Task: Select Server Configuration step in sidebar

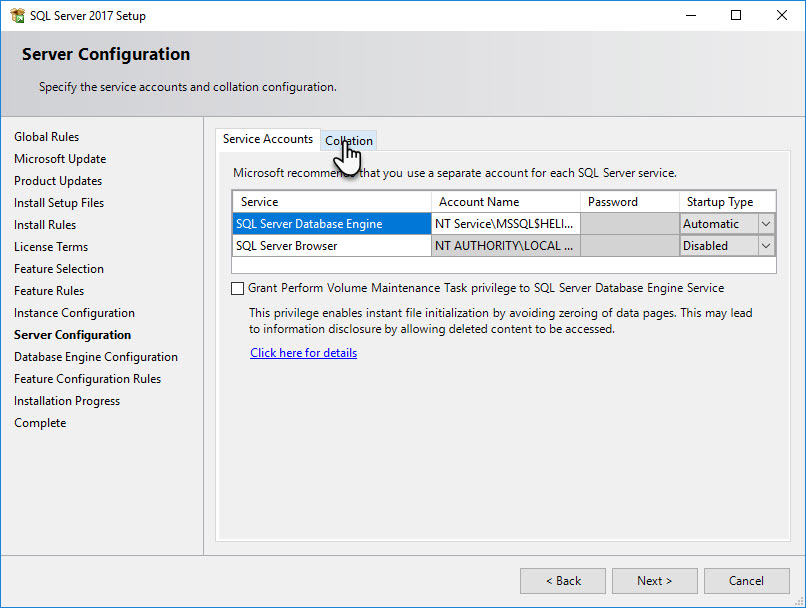Action: tap(72, 335)
